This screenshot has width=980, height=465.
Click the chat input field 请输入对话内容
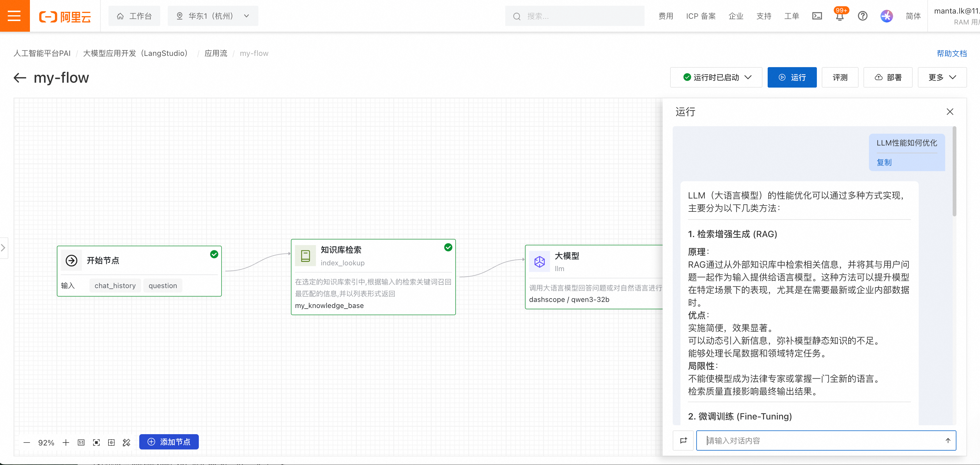tap(818, 440)
